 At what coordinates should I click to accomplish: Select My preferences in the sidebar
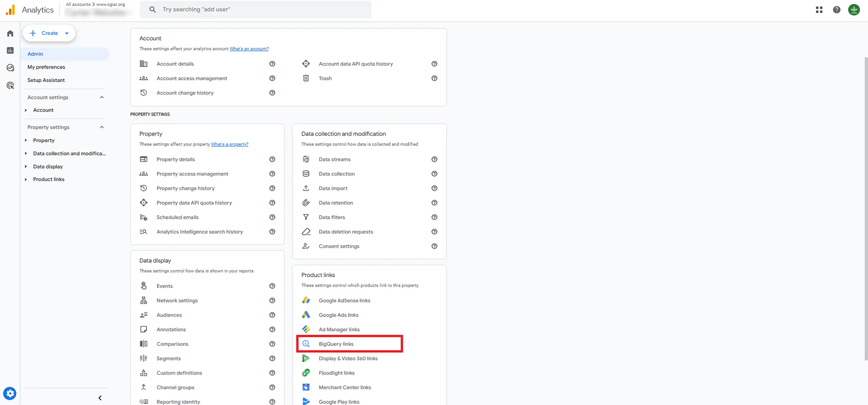pos(46,67)
